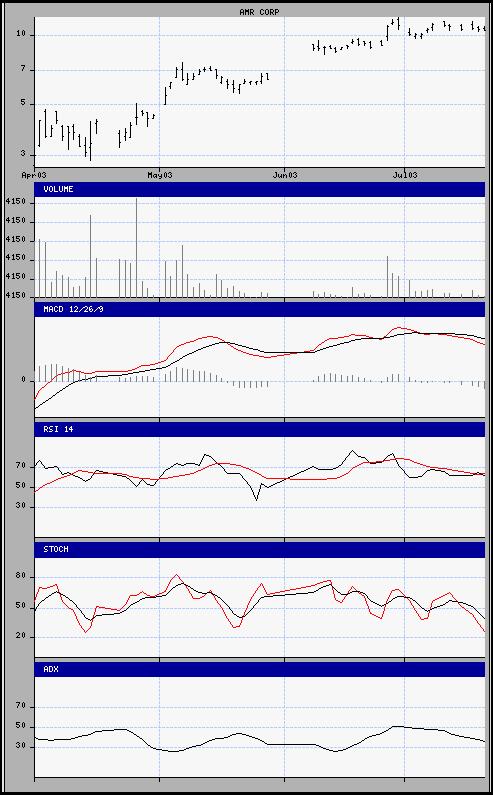The image size is (493, 795).
Task: Click the RSI 70 level label
Action: pos(21,465)
